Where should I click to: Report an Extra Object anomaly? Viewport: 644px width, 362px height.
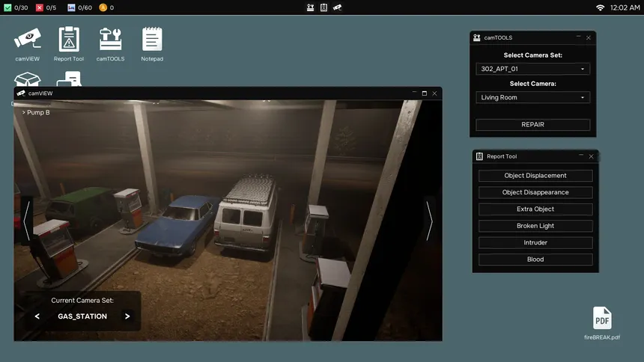(x=535, y=209)
